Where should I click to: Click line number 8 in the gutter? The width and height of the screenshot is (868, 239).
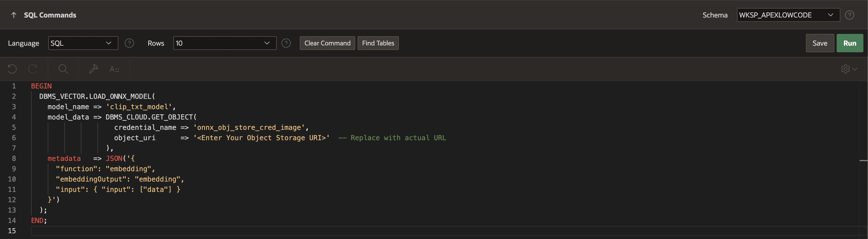[x=14, y=159]
